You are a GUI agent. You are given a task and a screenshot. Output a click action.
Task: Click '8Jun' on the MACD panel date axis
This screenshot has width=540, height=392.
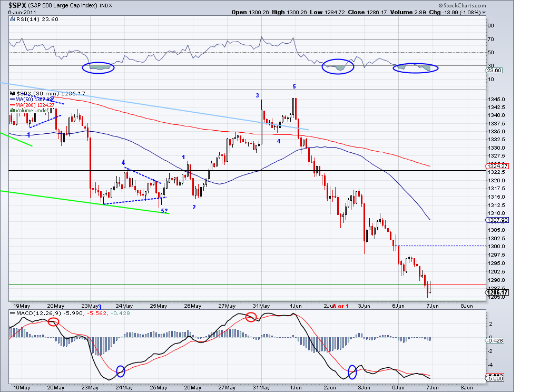coord(467,388)
